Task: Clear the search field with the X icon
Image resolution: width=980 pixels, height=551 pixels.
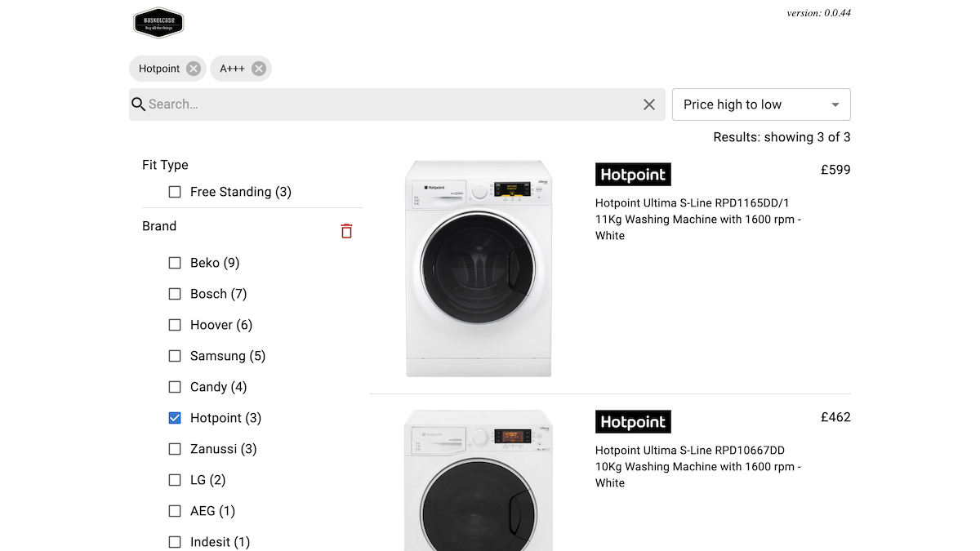Action: tap(649, 104)
